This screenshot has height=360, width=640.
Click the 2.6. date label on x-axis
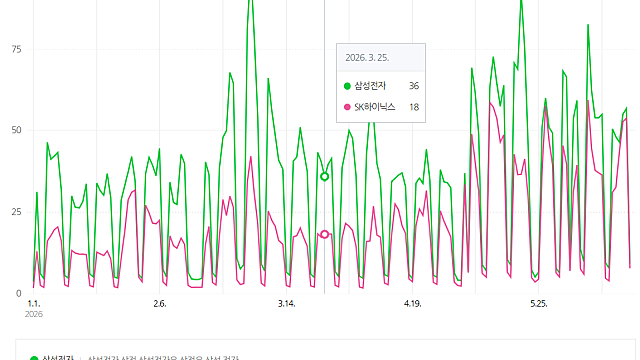coord(160,304)
